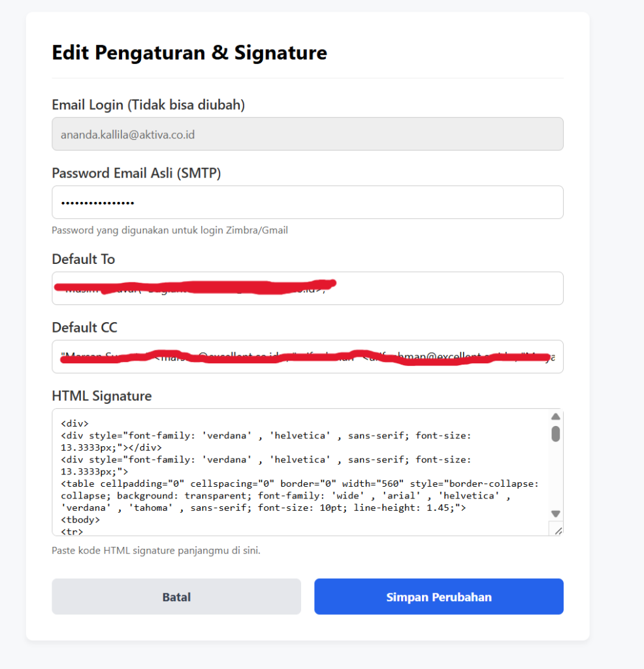The width and height of the screenshot is (644, 669).
Task: Click the "Paste kode HTML signature" hint text
Action: pyautogui.click(x=156, y=550)
